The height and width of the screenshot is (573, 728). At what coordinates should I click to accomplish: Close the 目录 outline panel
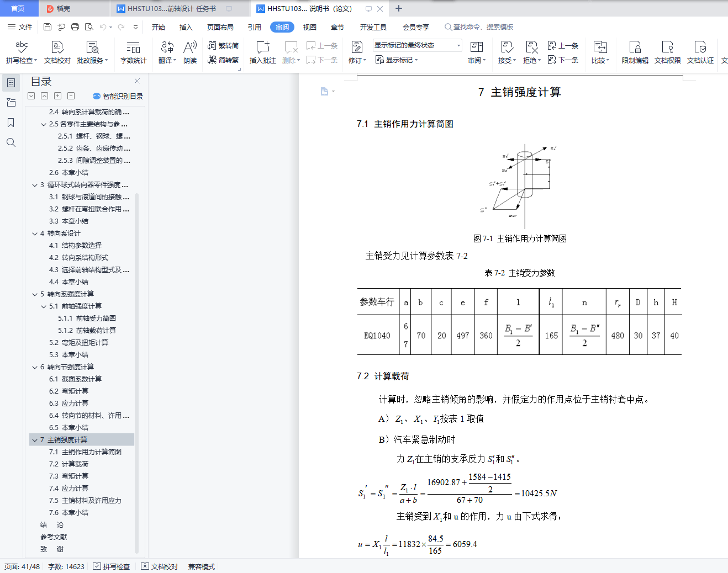137,81
